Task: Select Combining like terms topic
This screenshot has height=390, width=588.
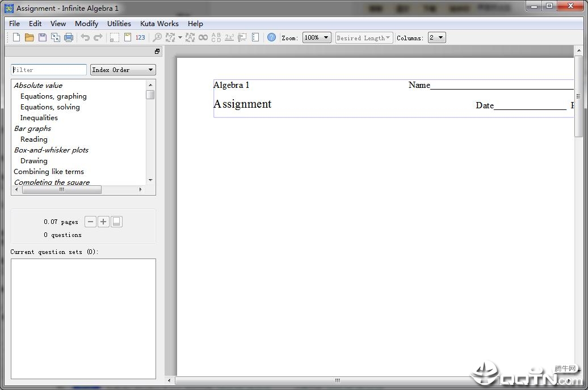Action: [x=49, y=172]
